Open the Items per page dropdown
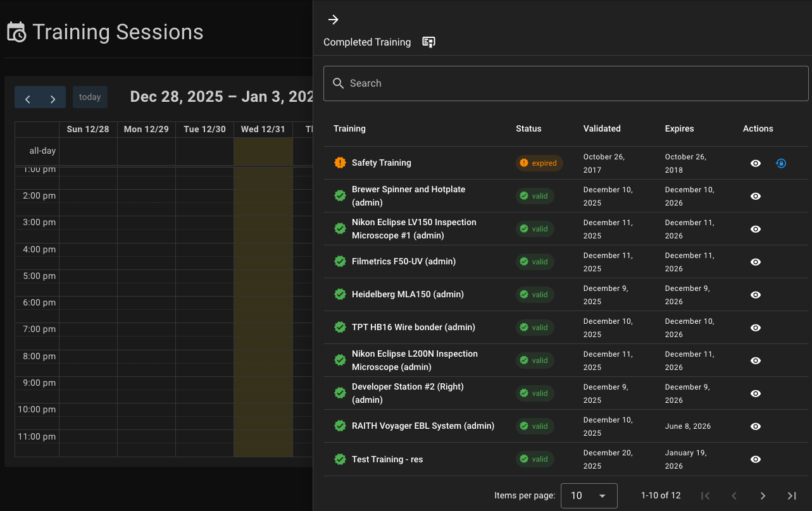Image resolution: width=812 pixels, height=511 pixels. click(x=589, y=496)
